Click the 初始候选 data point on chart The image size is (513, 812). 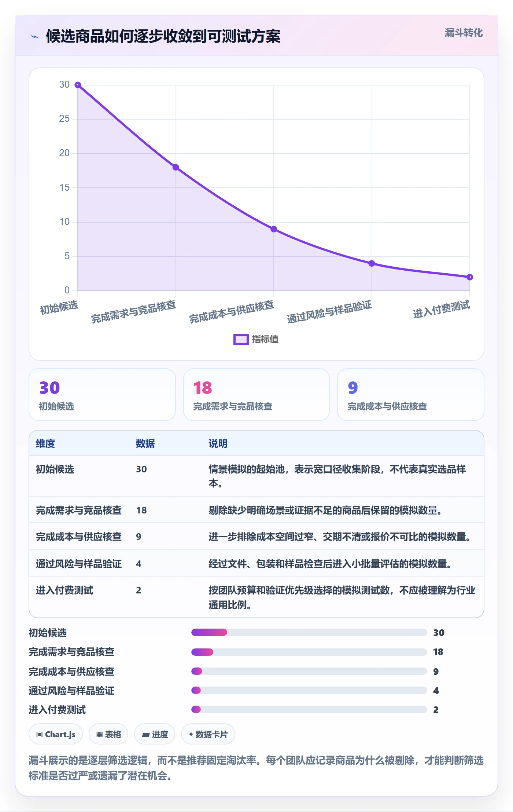[78, 85]
